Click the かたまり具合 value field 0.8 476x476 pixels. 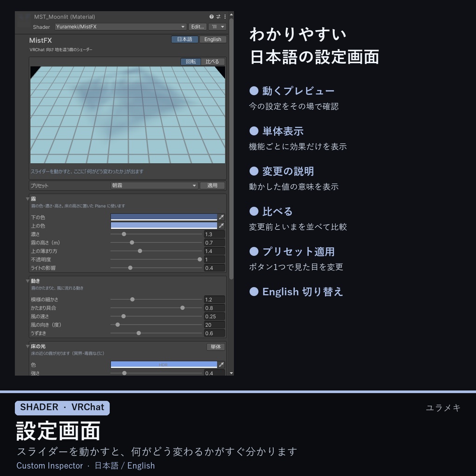tap(214, 308)
